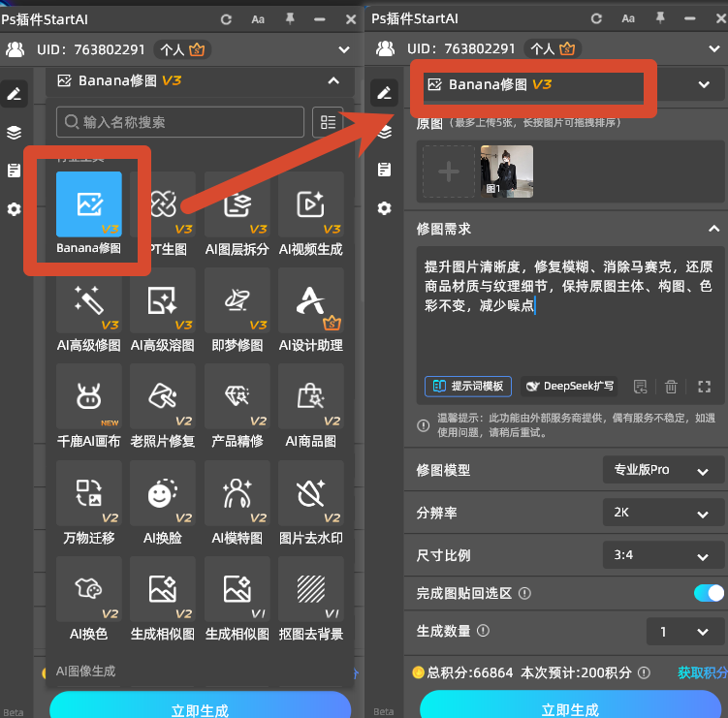Click the add image plus placeholder
The image size is (728, 718).
click(449, 172)
